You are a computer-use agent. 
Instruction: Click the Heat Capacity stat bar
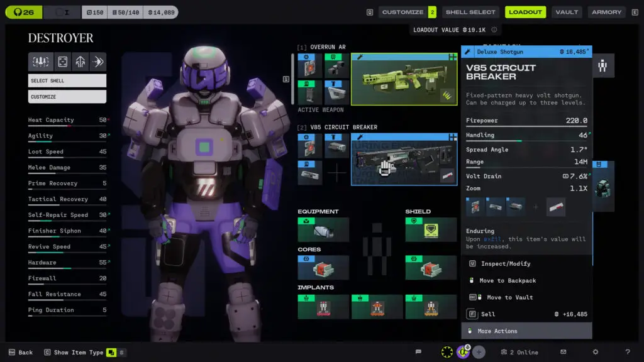click(x=67, y=126)
